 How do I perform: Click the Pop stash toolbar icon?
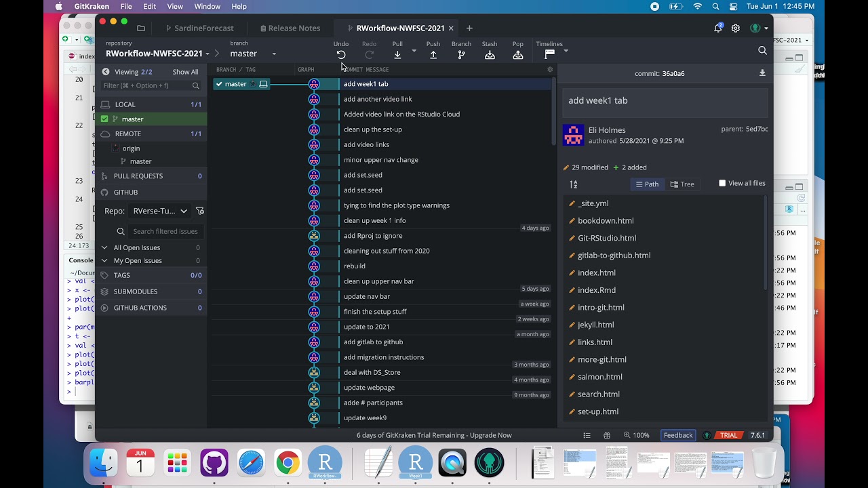click(x=518, y=55)
